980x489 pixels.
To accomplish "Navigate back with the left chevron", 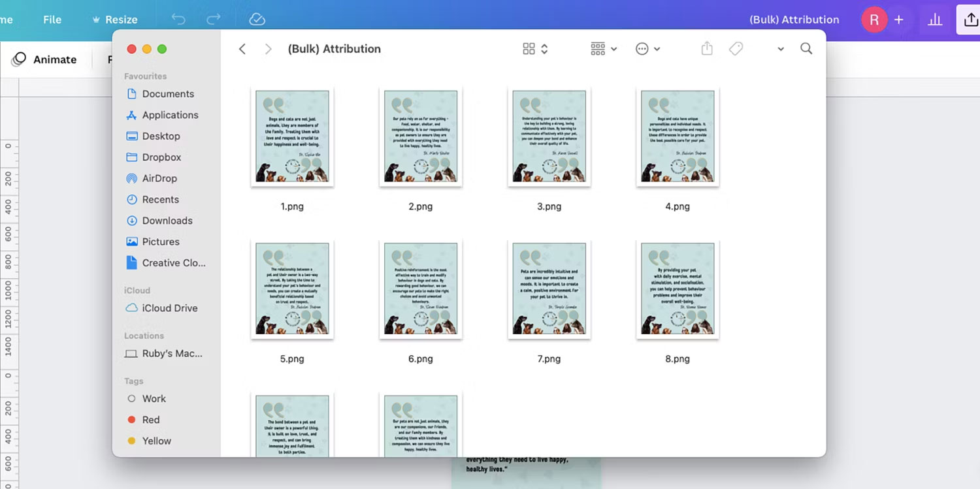I will [x=242, y=48].
